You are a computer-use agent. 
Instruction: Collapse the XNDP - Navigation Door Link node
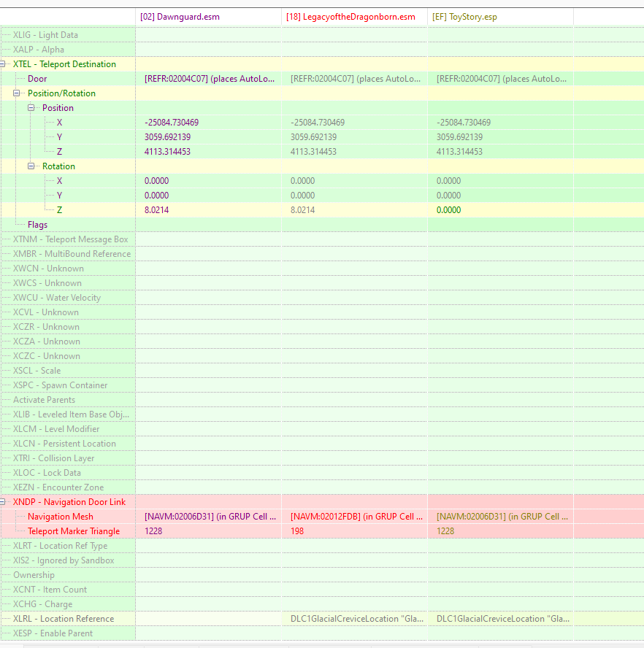[x=2, y=502]
